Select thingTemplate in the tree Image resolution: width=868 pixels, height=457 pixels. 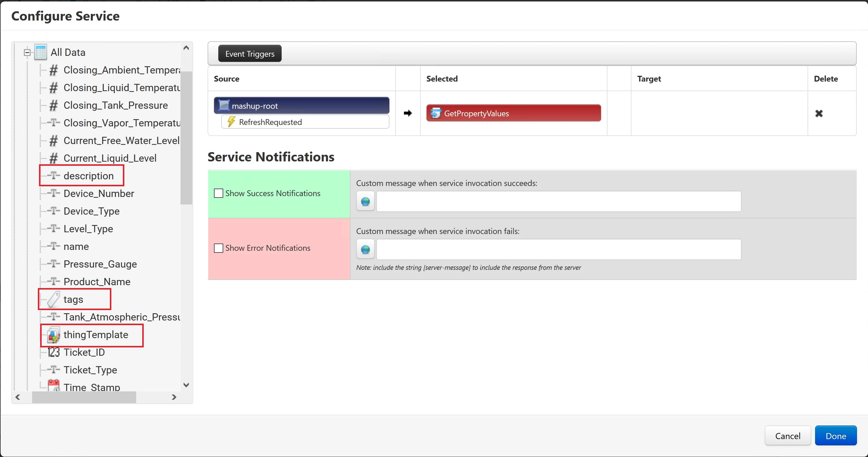tap(96, 335)
